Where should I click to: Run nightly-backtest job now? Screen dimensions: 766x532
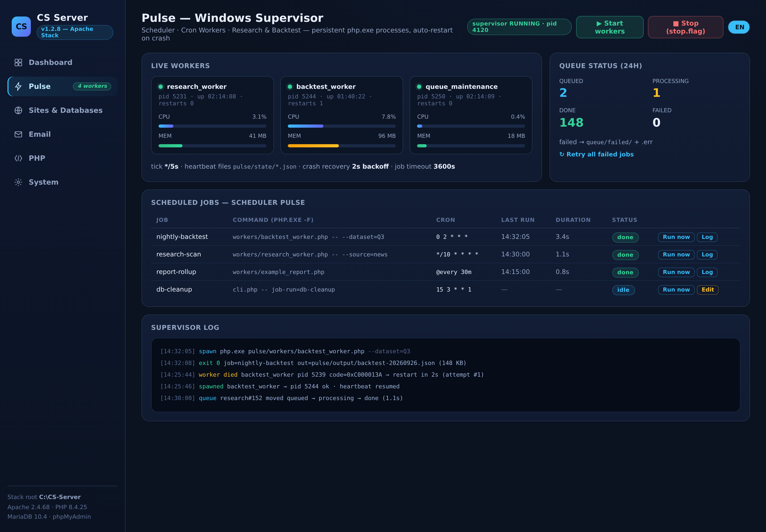(676, 237)
